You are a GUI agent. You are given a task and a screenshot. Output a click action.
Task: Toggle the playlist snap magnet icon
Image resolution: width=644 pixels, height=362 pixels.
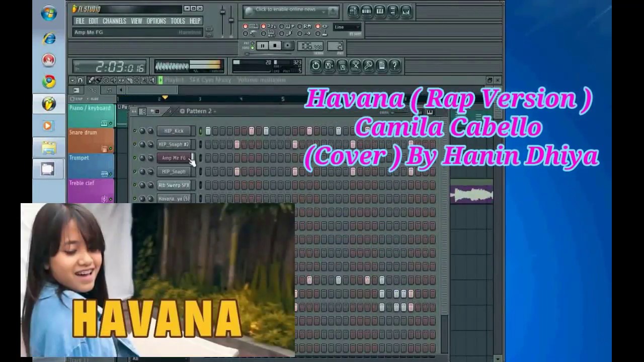(80, 80)
